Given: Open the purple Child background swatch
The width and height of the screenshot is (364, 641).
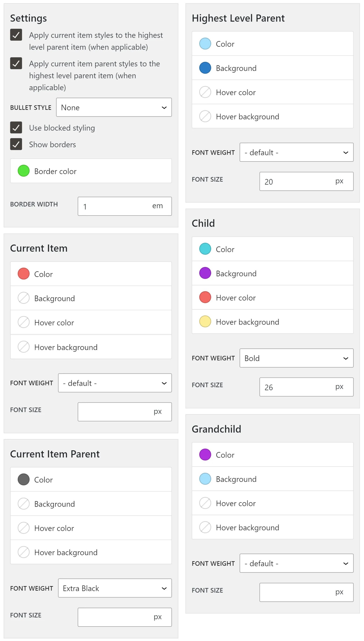Looking at the screenshot, I should (205, 273).
